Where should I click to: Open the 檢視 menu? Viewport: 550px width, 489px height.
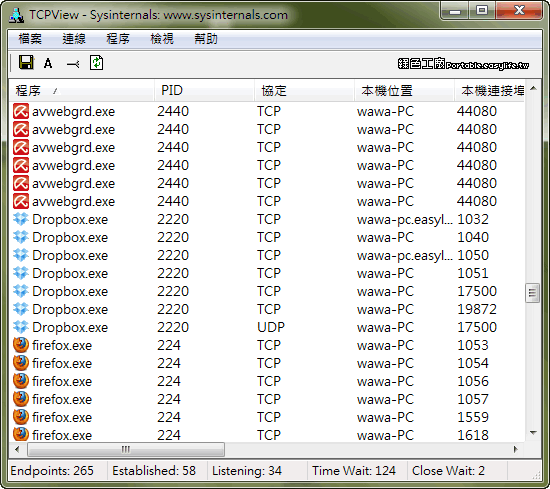pyautogui.click(x=162, y=39)
